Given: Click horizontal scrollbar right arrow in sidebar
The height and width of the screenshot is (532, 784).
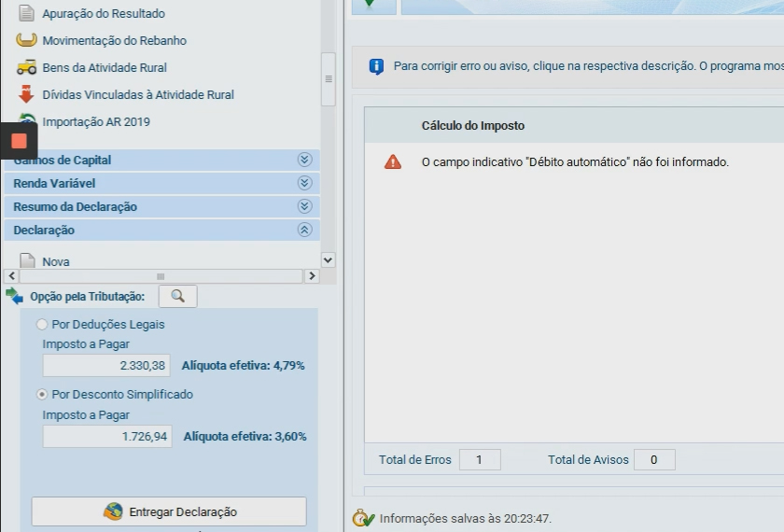Looking at the screenshot, I should point(312,276).
